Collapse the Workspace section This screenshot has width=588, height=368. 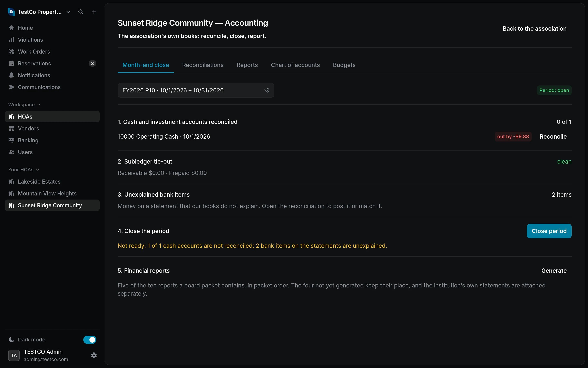tap(24, 105)
